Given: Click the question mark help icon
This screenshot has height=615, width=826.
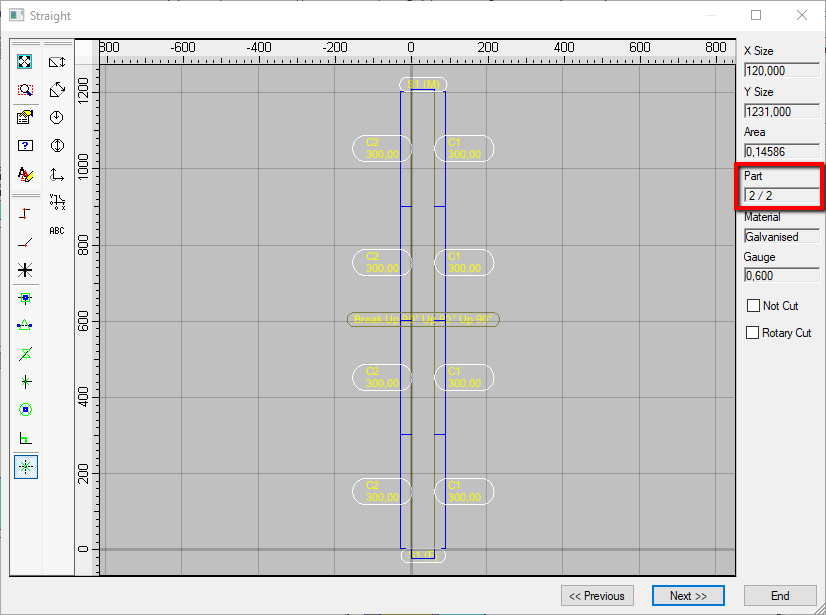Looking at the screenshot, I should point(25,145).
